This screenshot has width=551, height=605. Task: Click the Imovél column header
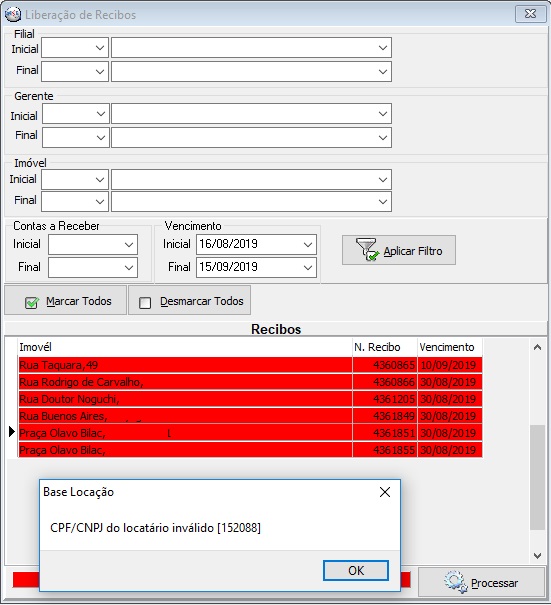(185, 347)
